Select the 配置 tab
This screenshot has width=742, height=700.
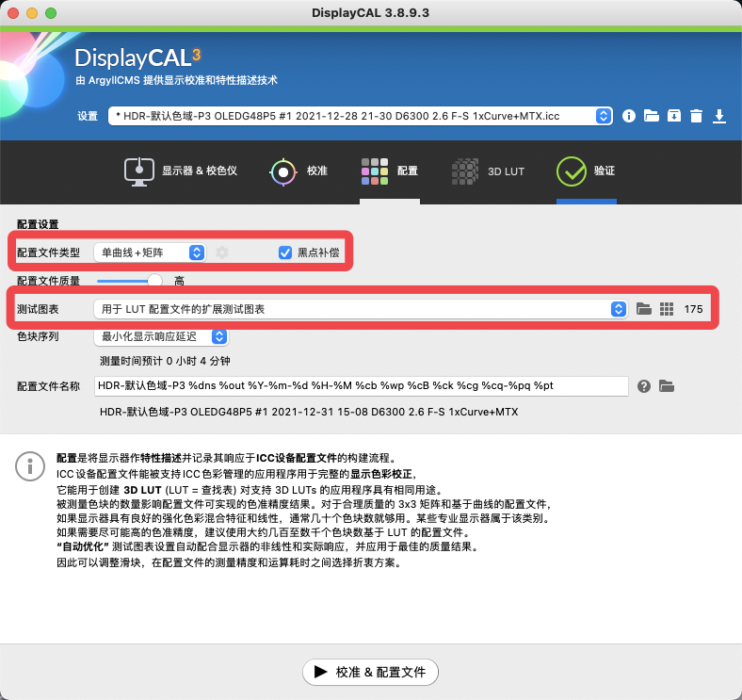point(390,171)
